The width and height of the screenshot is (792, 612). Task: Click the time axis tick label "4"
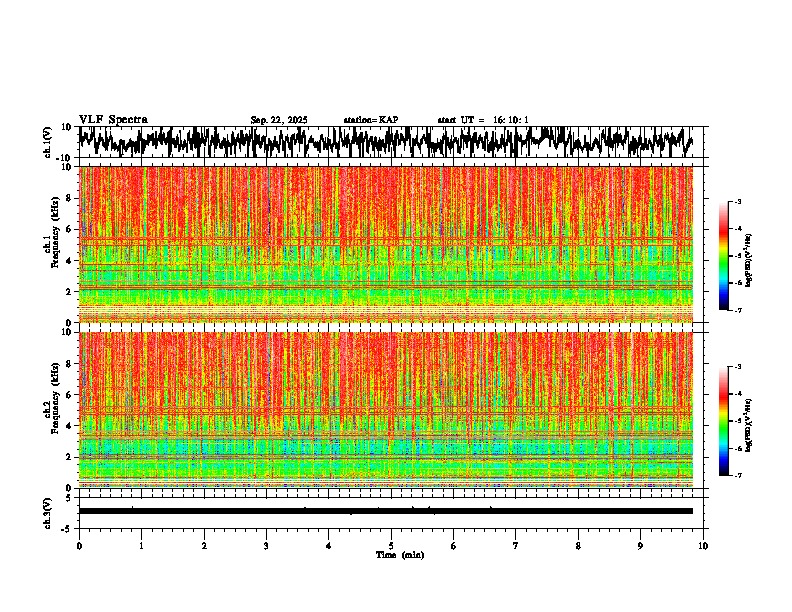pos(328,546)
